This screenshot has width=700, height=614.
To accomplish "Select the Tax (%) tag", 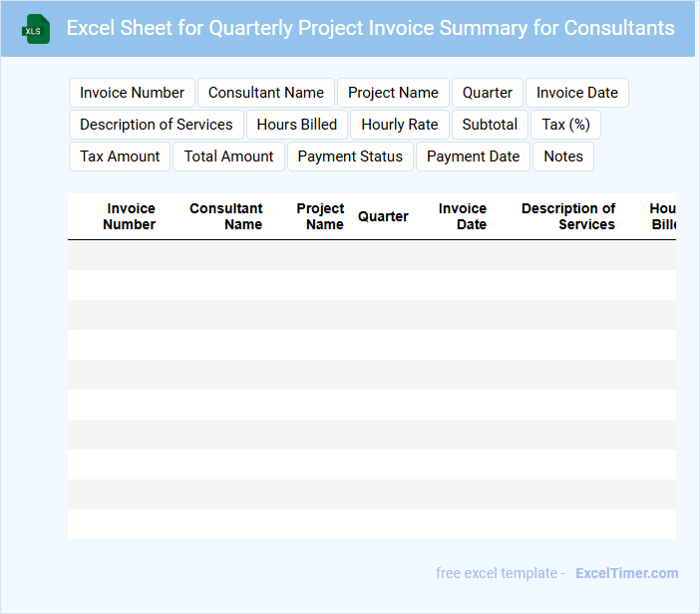I will click(x=565, y=125).
